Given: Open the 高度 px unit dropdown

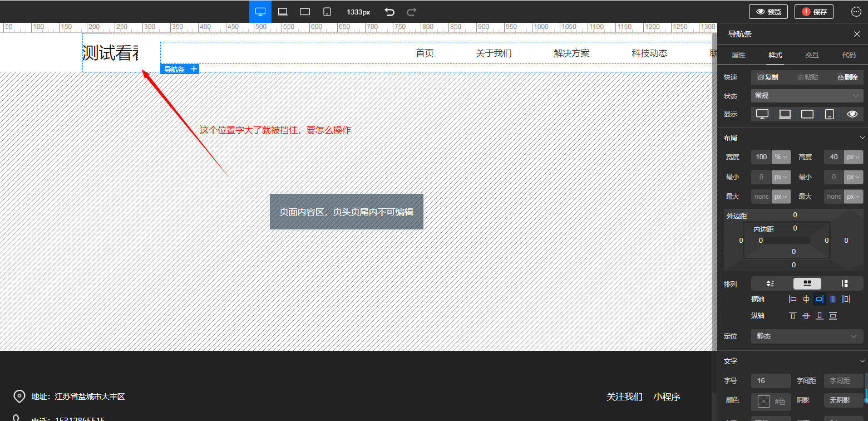Looking at the screenshot, I should pos(854,157).
